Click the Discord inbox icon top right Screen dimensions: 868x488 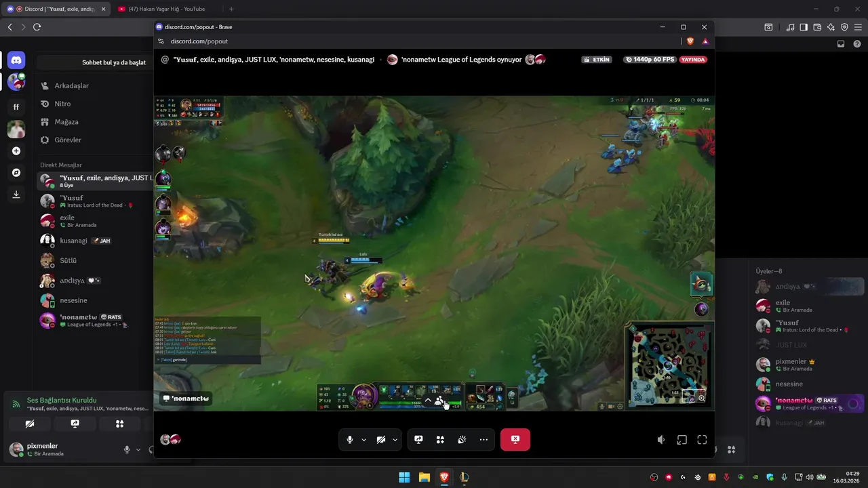(x=841, y=44)
